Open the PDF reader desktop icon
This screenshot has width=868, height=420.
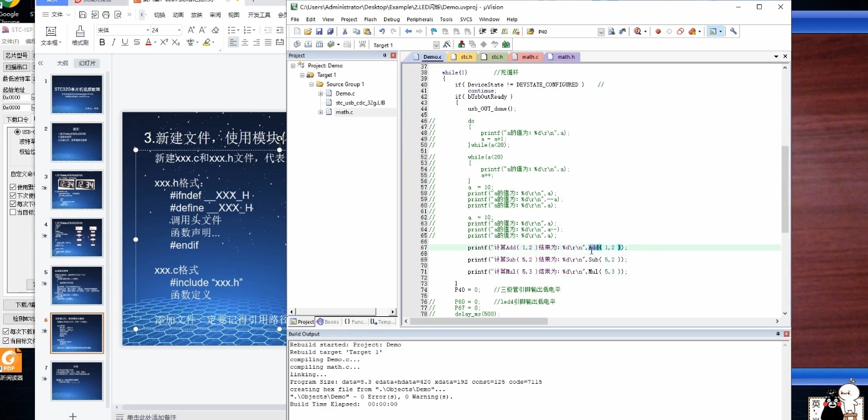[11, 366]
